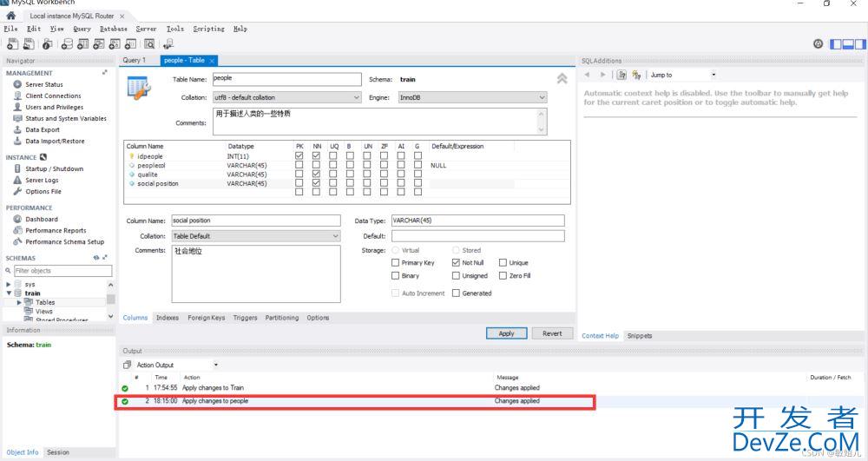This screenshot has width=868, height=461.
Task: Open preferences gear icon at top right
Action: tap(818, 43)
